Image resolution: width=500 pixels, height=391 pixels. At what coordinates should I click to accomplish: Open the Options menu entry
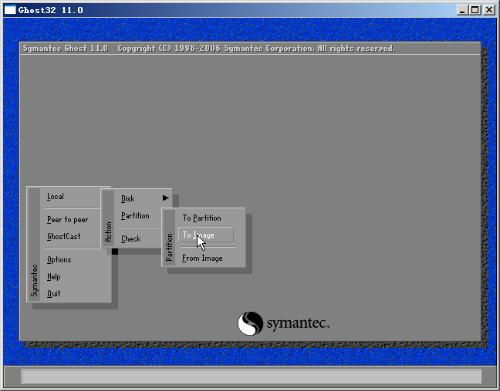coord(59,260)
